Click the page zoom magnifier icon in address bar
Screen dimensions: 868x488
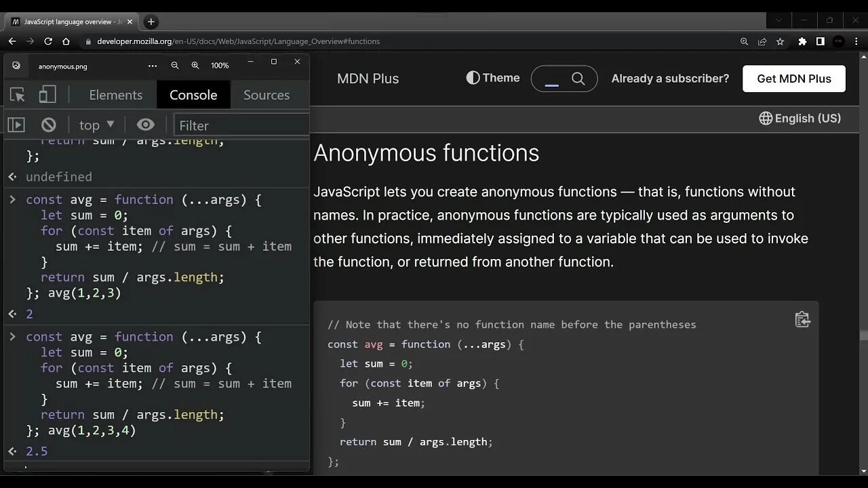[744, 41]
